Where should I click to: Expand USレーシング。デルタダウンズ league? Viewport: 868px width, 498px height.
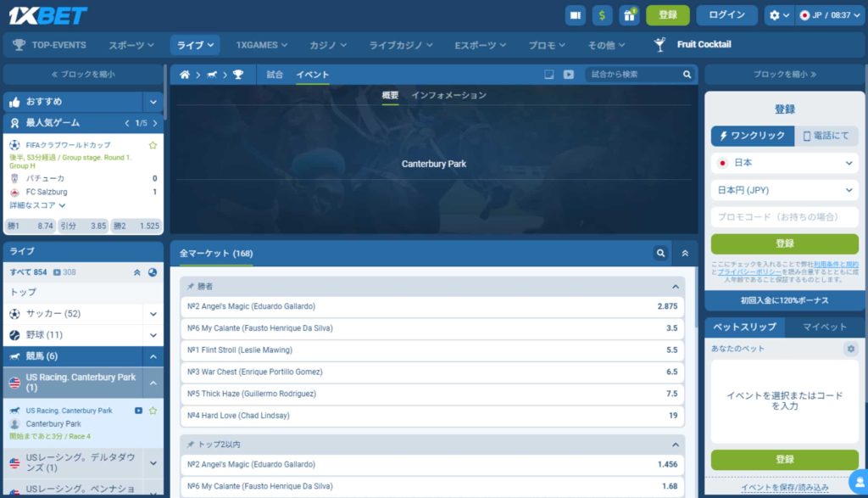(x=153, y=463)
